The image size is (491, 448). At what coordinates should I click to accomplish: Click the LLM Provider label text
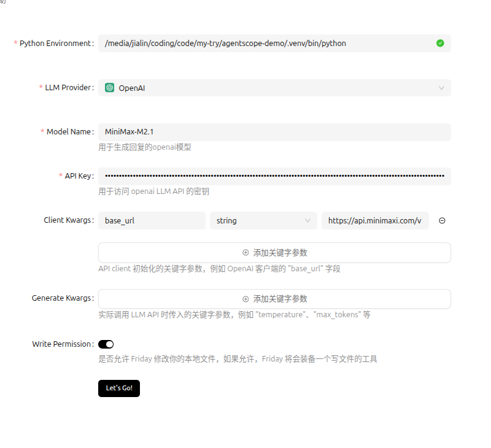coord(69,88)
